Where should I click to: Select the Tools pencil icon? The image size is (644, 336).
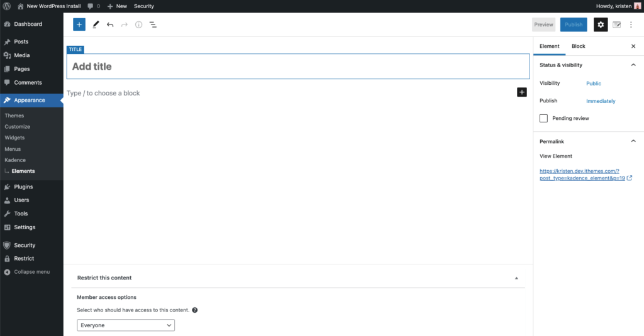(x=96, y=24)
